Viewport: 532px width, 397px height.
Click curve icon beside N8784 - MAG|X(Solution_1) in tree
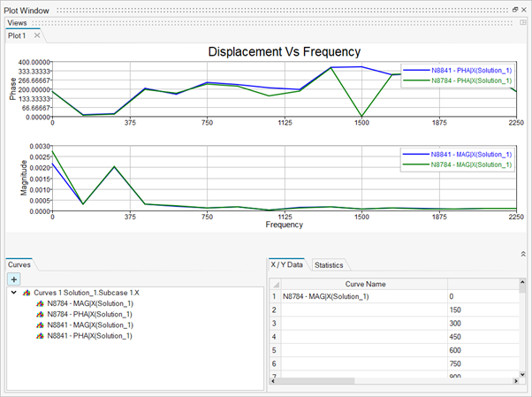(40, 302)
